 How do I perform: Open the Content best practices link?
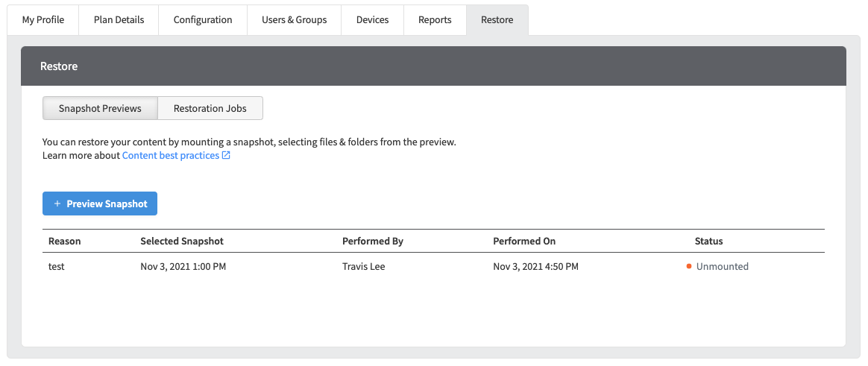click(170, 156)
